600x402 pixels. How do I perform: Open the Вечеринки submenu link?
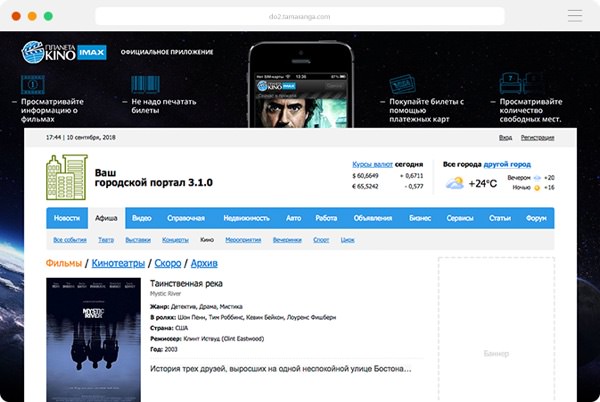pyautogui.click(x=287, y=240)
